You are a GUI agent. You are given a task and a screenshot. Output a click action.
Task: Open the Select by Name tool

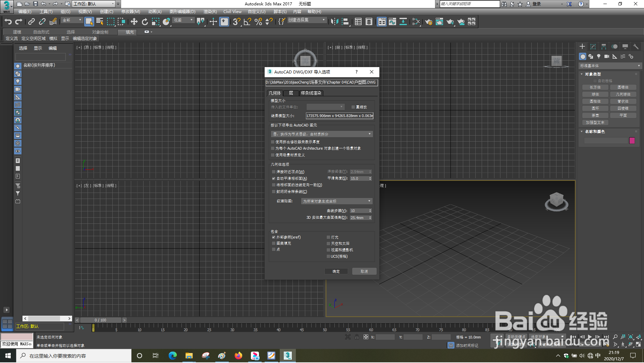(x=100, y=22)
